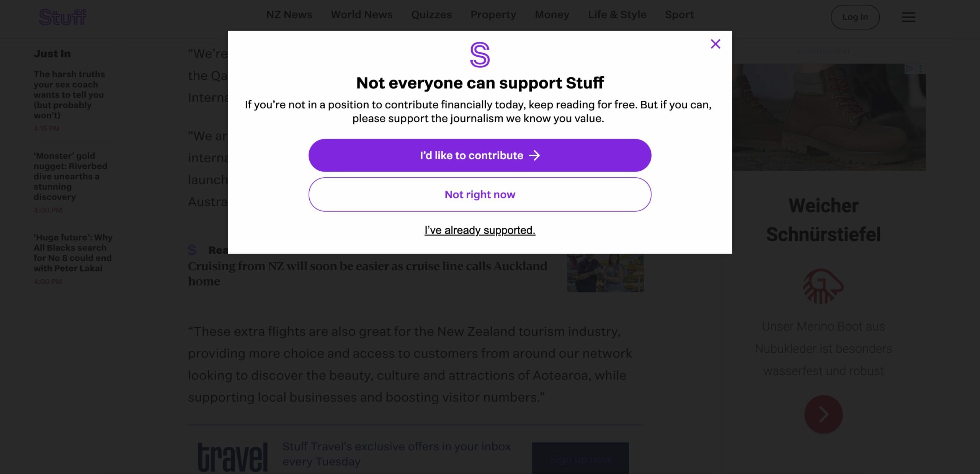The image size is (980, 474).
Task: Open the hamburger menu
Action: point(908,17)
